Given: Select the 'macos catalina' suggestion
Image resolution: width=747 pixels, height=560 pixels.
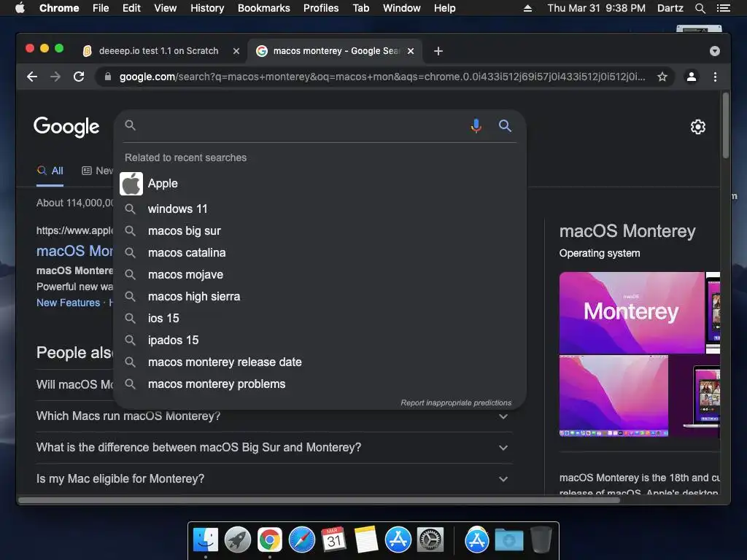Looking at the screenshot, I should click(x=320, y=253).
